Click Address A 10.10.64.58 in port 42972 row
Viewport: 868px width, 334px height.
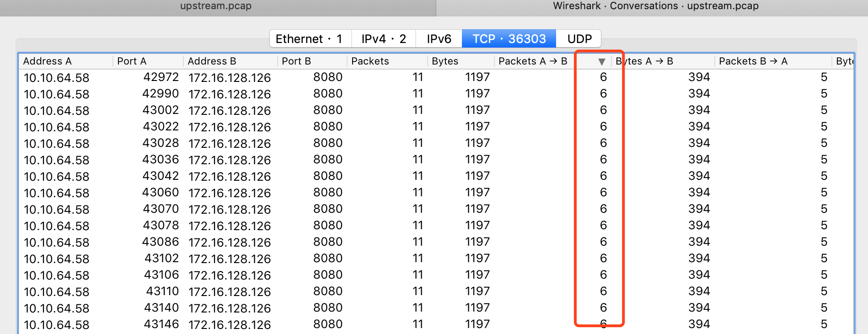[x=57, y=78]
